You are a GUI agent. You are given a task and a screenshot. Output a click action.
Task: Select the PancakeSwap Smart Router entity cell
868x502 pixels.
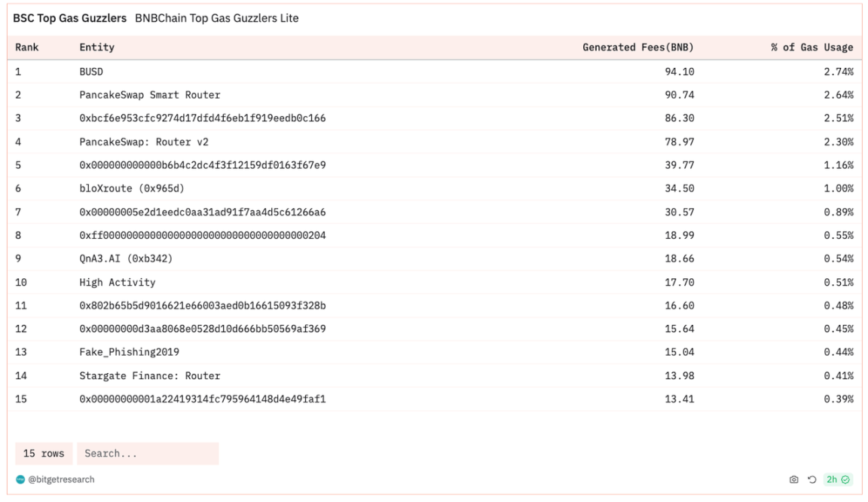[x=149, y=95]
